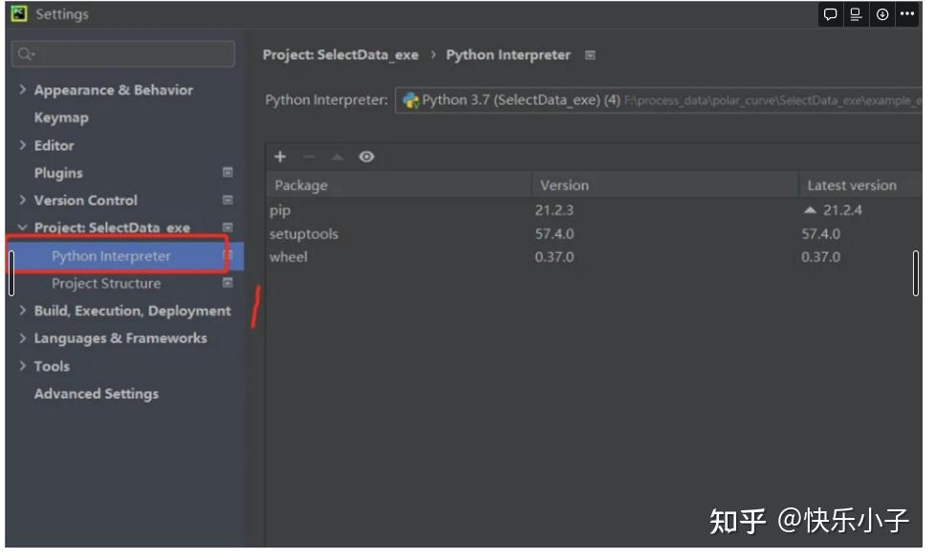Viewport: 935px width, 560px height.
Task: Click the Version column header
Action: click(x=664, y=185)
